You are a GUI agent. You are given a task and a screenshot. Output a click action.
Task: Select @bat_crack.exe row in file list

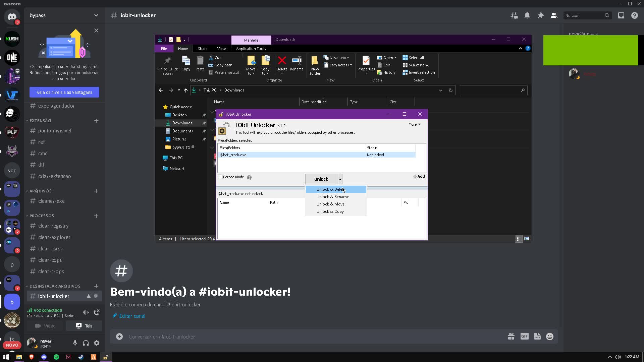click(x=317, y=155)
